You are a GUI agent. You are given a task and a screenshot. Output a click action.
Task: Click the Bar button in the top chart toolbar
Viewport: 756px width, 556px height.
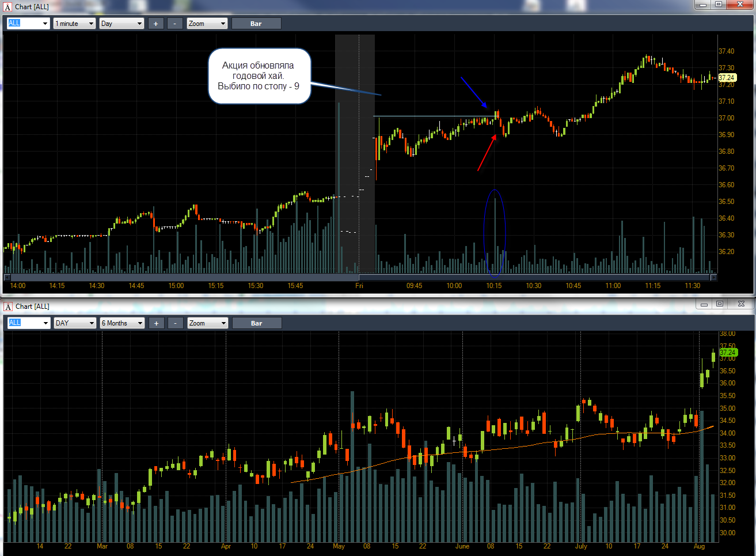[x=256, y=24]
